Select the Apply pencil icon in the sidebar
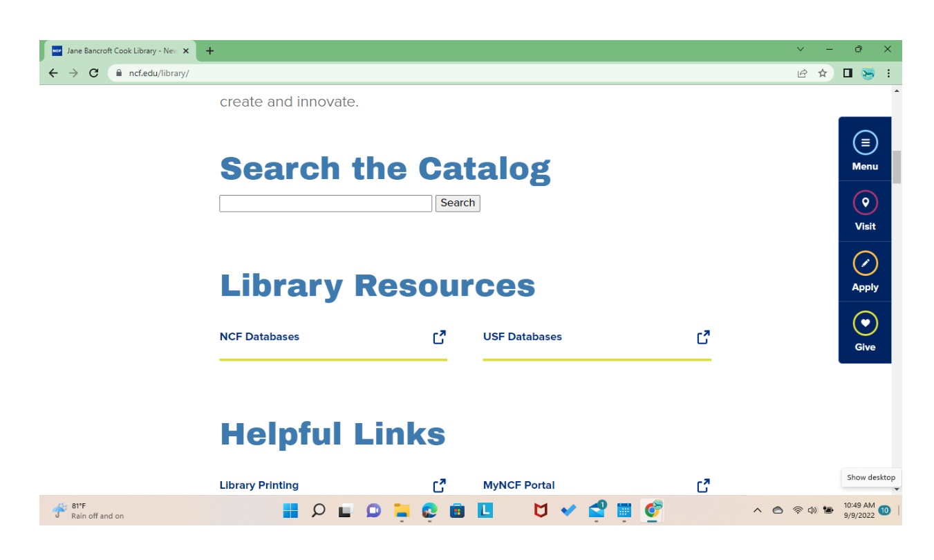Viewport: 934px width, 560px height. coord(865,263)
